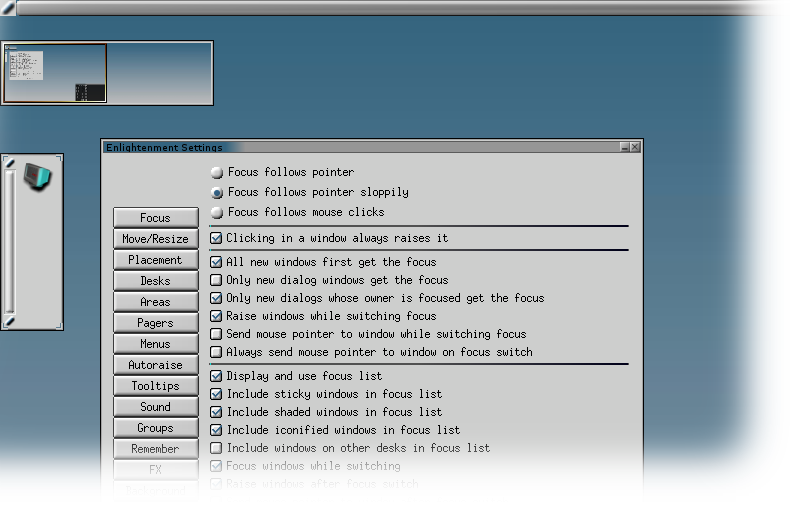Click the monitor icon in the iconbox
Viewport: 800px width, 525px height.
pos(38,177)
